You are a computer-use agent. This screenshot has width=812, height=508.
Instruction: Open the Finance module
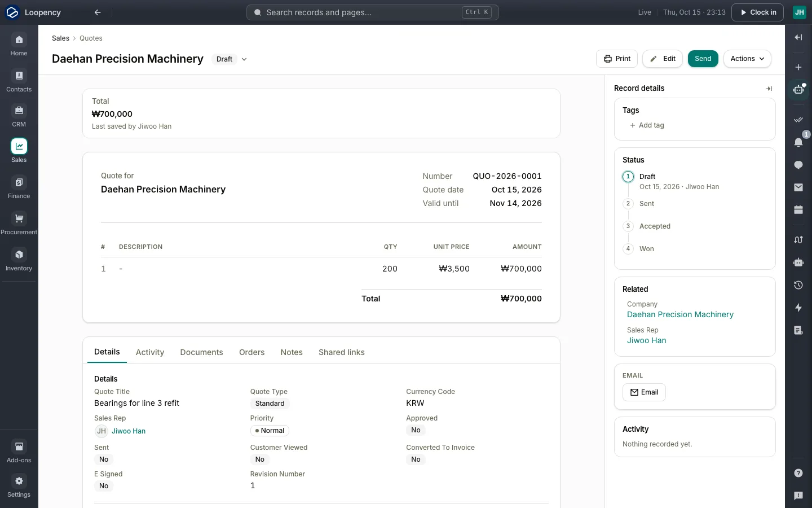[x=19, y=187]
